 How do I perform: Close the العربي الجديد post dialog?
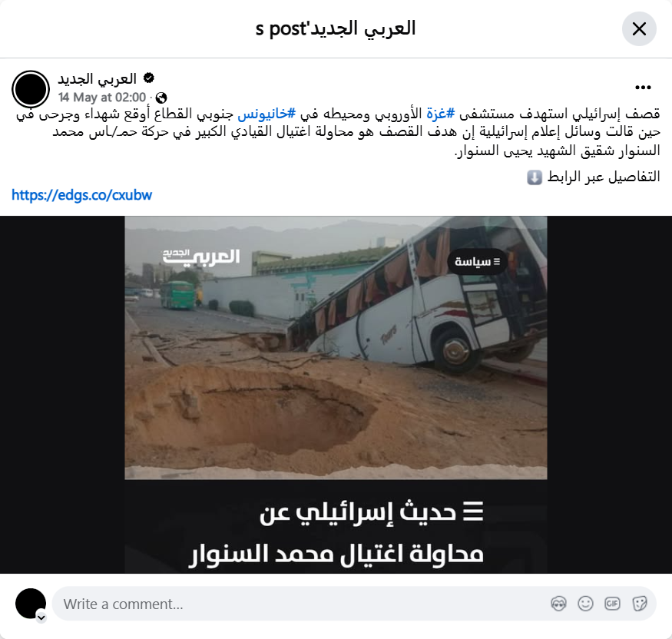tap(639, 29)
